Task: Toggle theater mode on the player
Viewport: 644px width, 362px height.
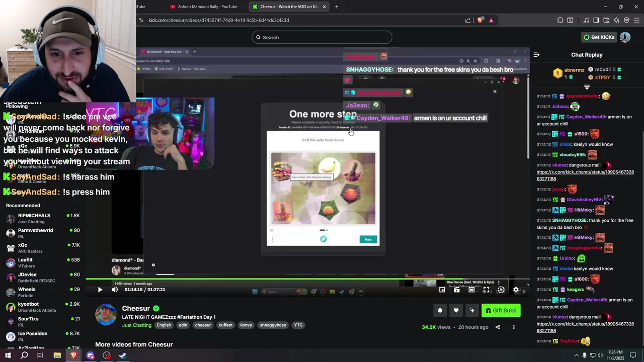Action: click(x=471, y=290)
